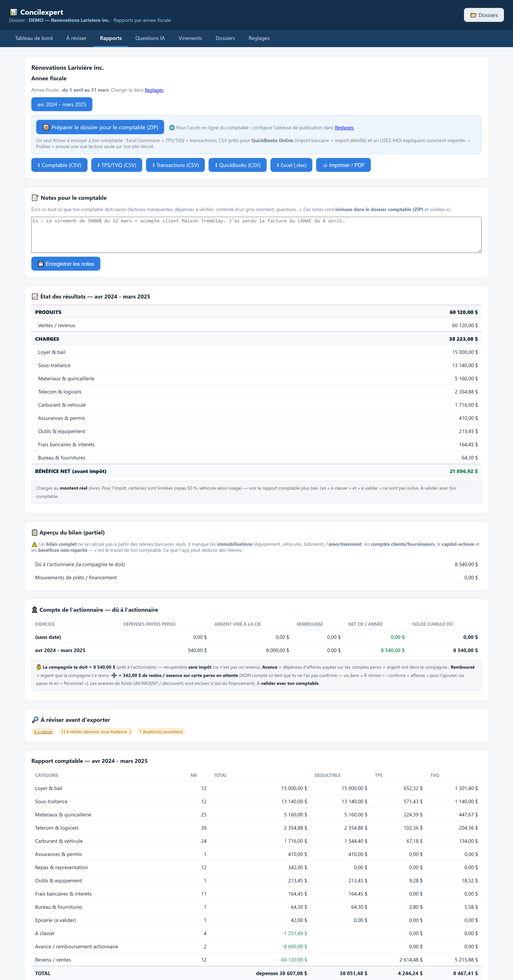Viewport: 513px width, 980px height.
Task: Click Carburant & vehicule deductible 1 544,40 $
Action: tap(356, 841)
